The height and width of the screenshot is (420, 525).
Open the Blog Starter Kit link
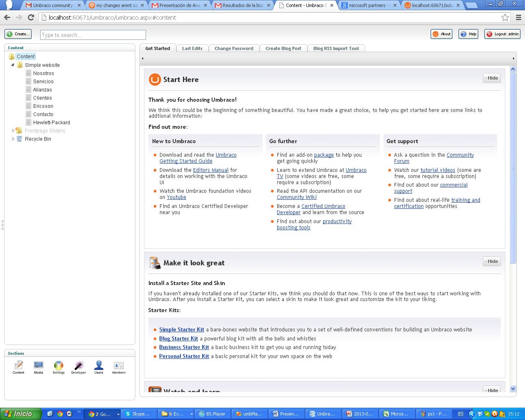[x=178, y=338]
